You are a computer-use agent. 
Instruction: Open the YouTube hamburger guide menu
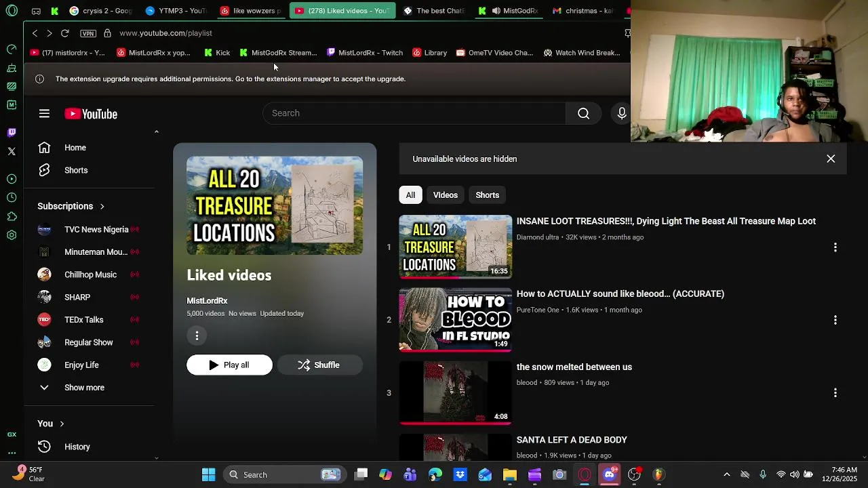click(x=44, y=114)
